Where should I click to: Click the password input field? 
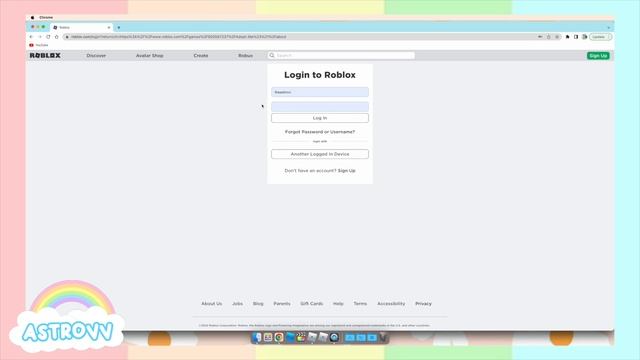coord(320,107)
